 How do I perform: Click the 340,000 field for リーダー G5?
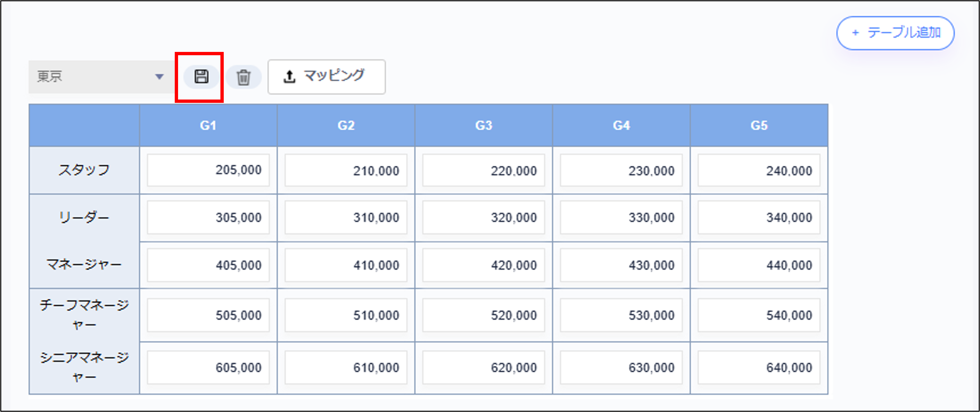[x=758, y=217]
